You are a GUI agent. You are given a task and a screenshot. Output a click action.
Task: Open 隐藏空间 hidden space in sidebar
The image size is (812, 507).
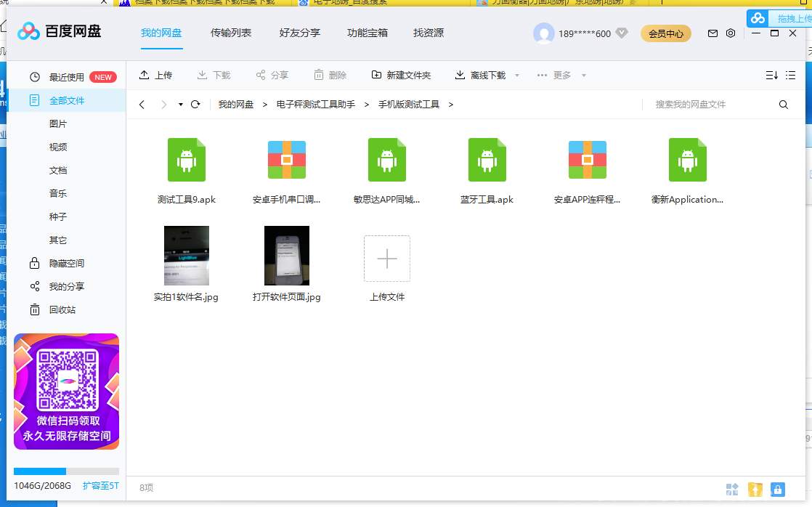(x=66, y=263)
